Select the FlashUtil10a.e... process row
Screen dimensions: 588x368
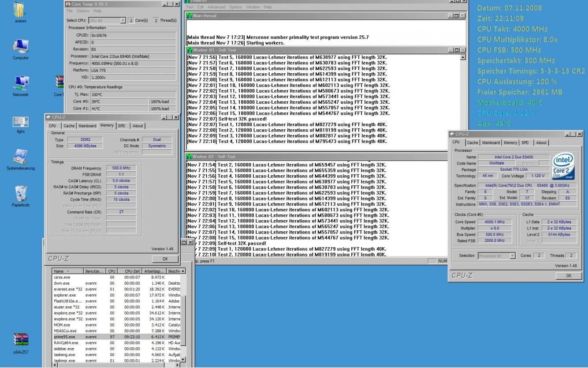(116, 301)
